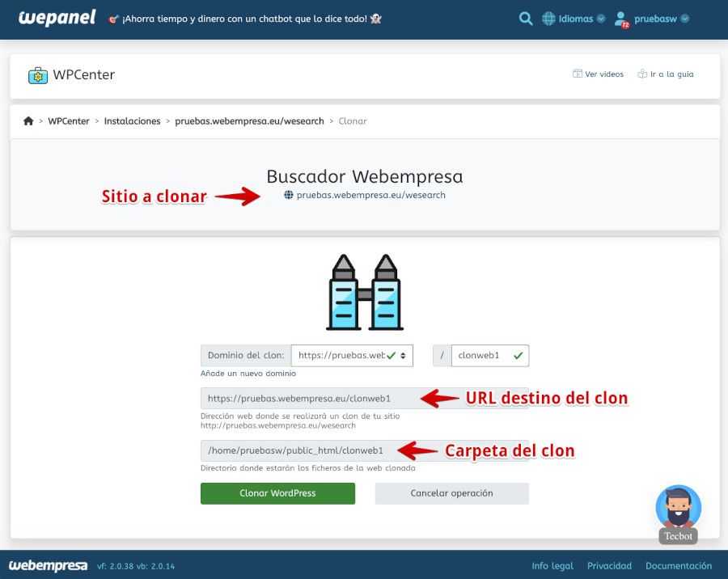This screenshot has width=728, height=579.
Task: Click the WPCenter briefcase icon
Action: click(37, 75)
